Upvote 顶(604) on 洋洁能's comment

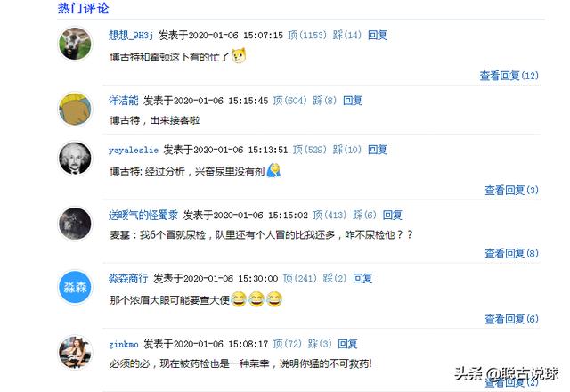tap(289, 101)
